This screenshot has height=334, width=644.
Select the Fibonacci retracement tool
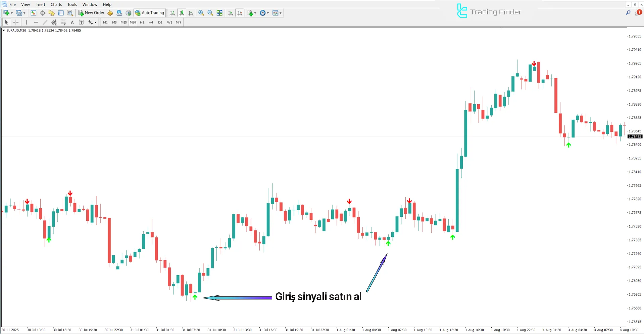tap(63, 22)
